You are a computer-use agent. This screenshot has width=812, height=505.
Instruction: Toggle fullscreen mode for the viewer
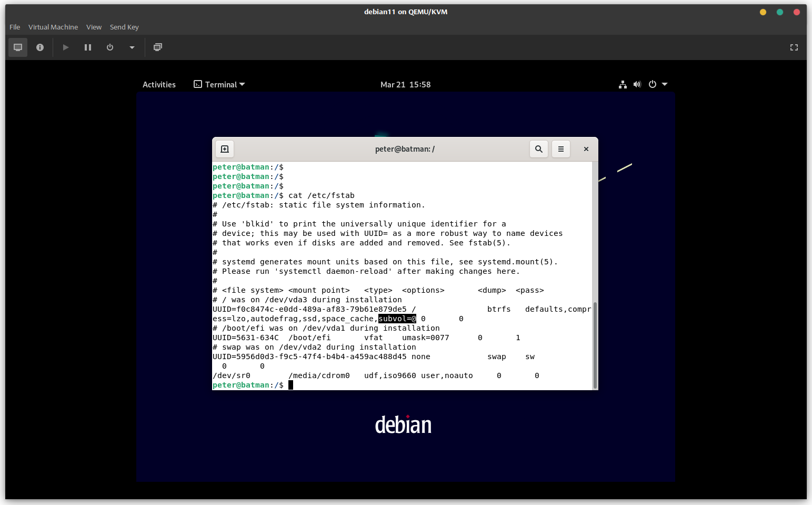[794, 47]
